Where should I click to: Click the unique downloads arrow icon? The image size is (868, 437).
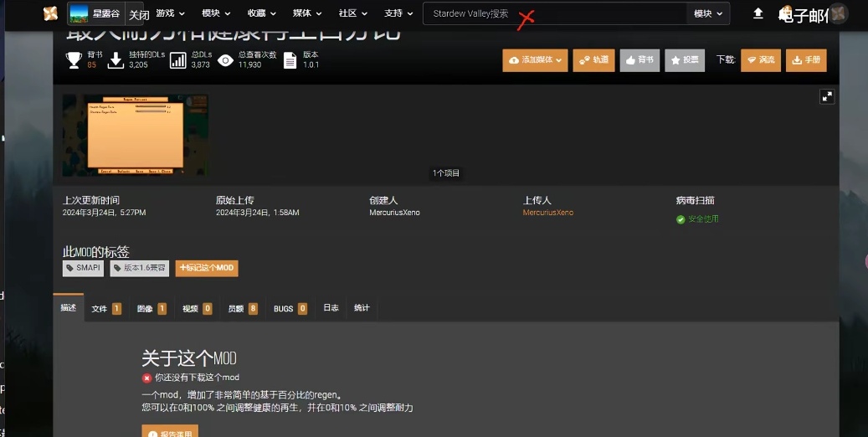tap(116, 60)
